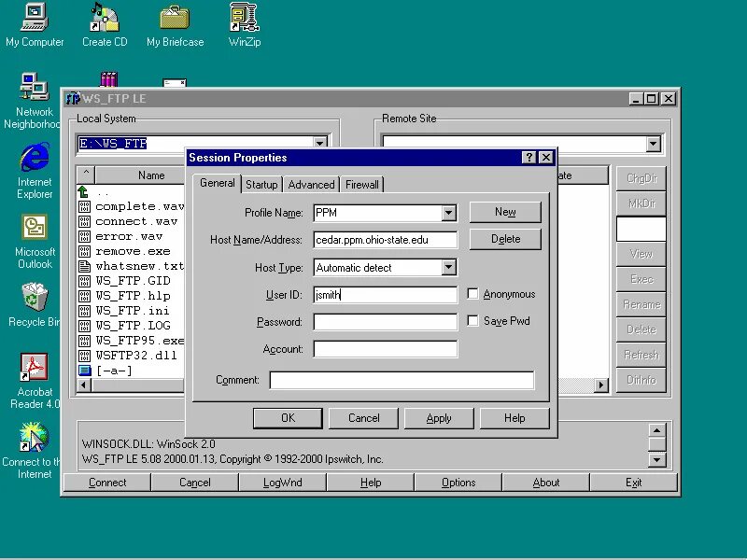Click Help in WS_FTP bottom bar

pyautogui.click(x=370, y=483)
